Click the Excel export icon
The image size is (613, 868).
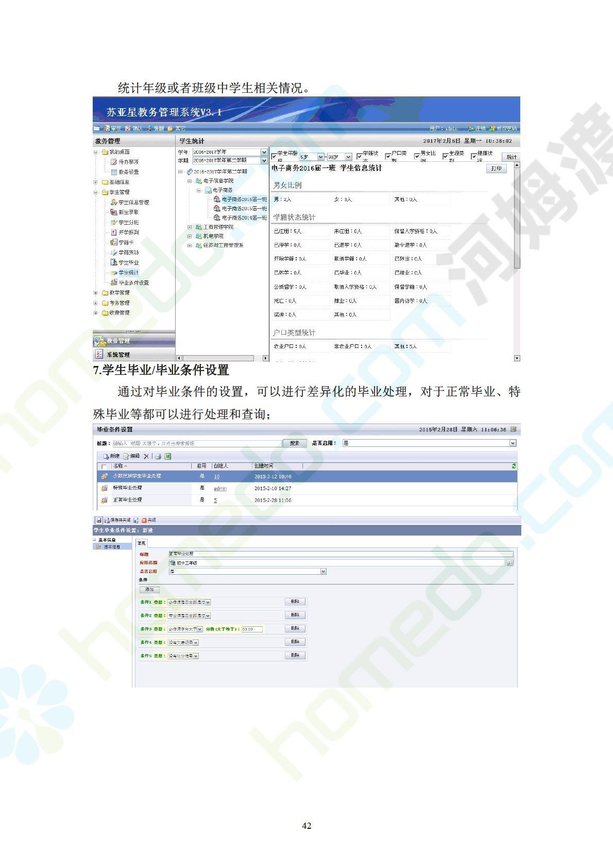pyautogui.click(x=168, y=456)
